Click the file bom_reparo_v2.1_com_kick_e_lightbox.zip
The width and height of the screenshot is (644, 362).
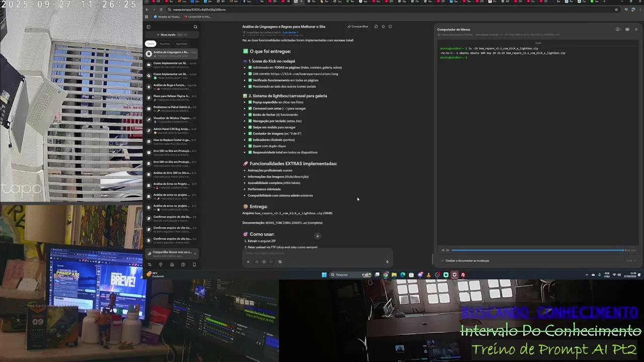pos(288,213)
